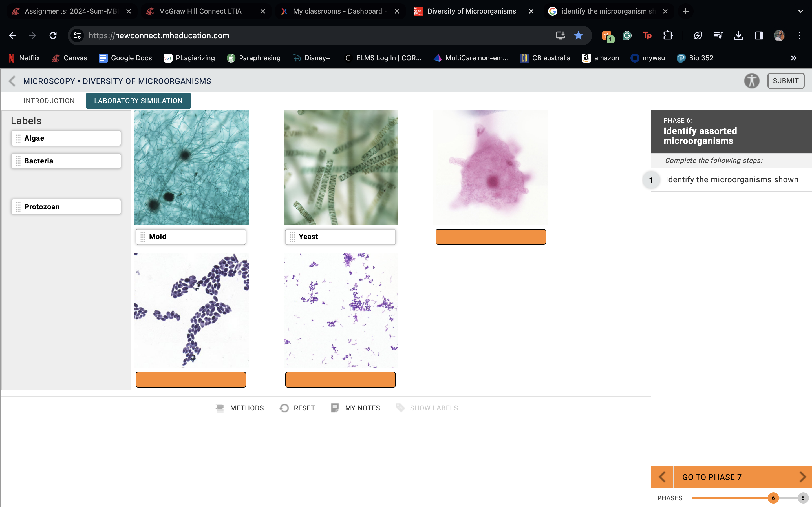Click the accessibility figure icon
This screenshot has width=812, height=507.
tap(751, 81)
